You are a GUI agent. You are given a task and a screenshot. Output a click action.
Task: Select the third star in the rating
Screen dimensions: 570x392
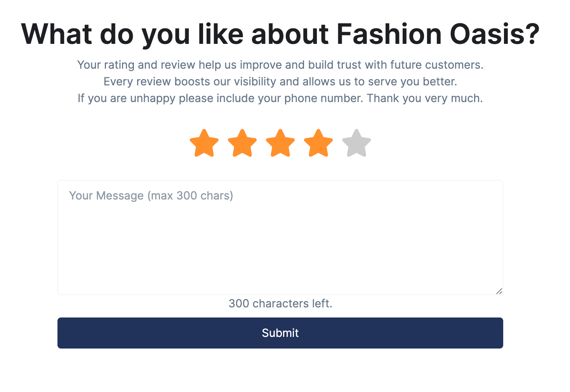[280, 143]
